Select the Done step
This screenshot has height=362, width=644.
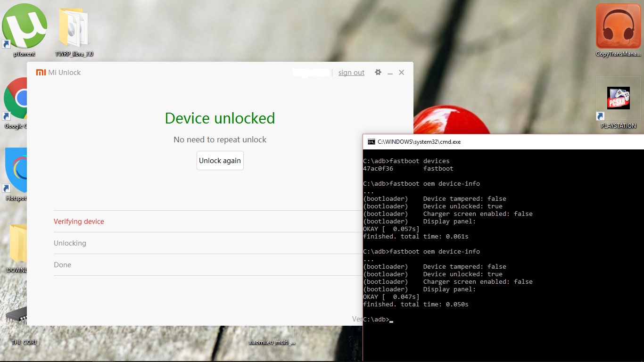[208, 264]
